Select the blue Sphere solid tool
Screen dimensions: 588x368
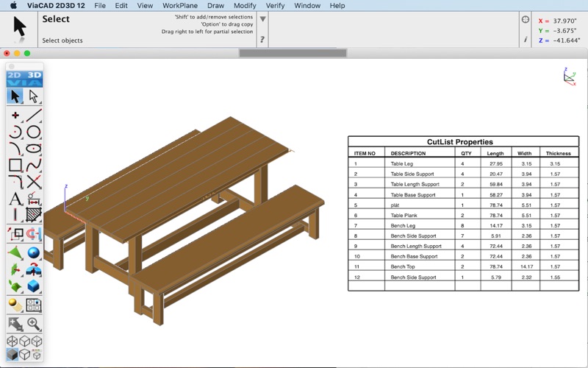click(34, 253)
